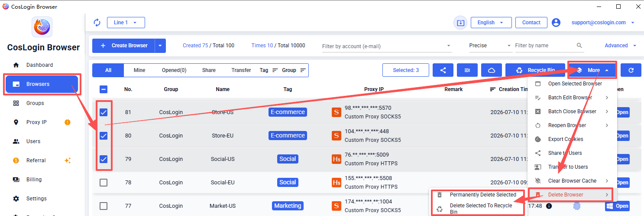The width and height of the screenshot is (644, 216).
Task: Switch to the All tab
Action: (x=108, y=70)
